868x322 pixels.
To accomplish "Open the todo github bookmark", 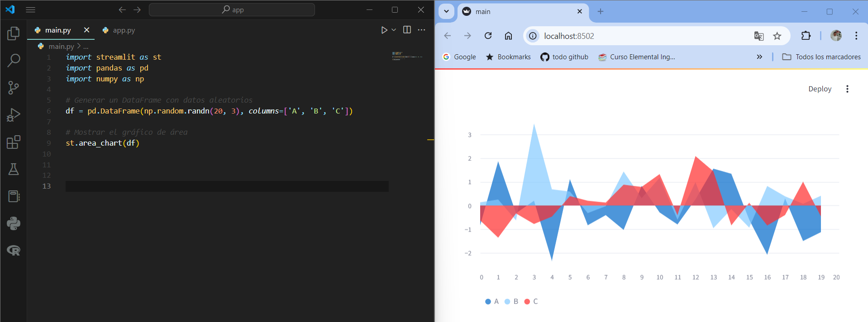I will [x=564, y=57].
